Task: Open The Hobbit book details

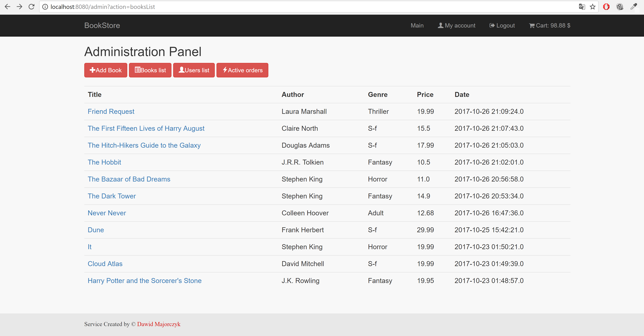Action: click(104, 162)
